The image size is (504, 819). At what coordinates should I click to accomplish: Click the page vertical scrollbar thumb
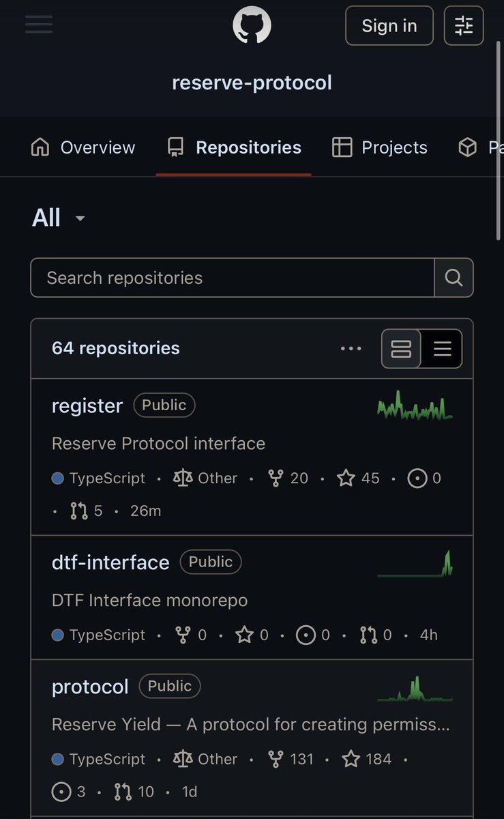point(499,142)
